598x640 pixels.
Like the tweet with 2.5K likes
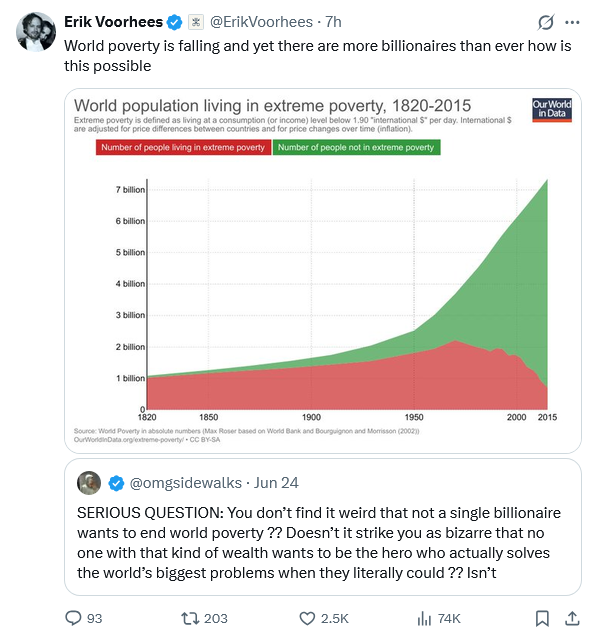(x=307, y=618)
